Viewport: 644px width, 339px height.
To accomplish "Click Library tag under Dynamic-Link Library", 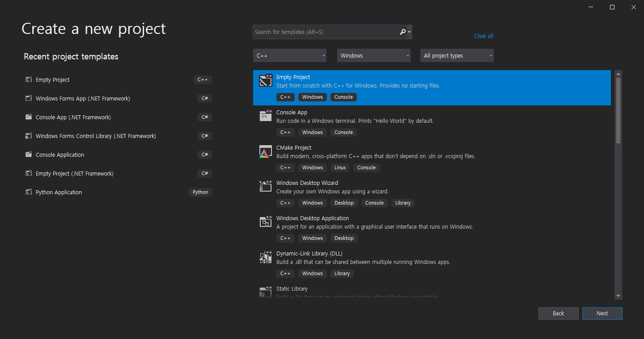I will point(342,273).
